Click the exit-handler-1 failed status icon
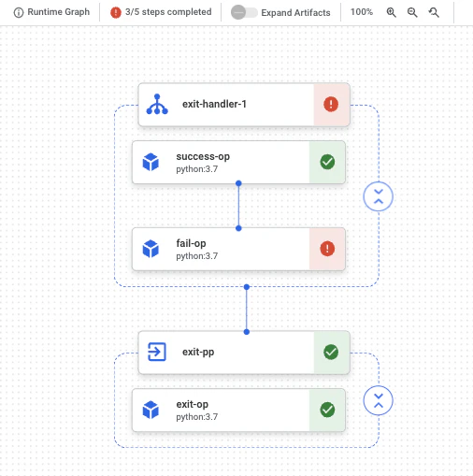The height and width of the screenshot is (476, 473). coord(331,104)
